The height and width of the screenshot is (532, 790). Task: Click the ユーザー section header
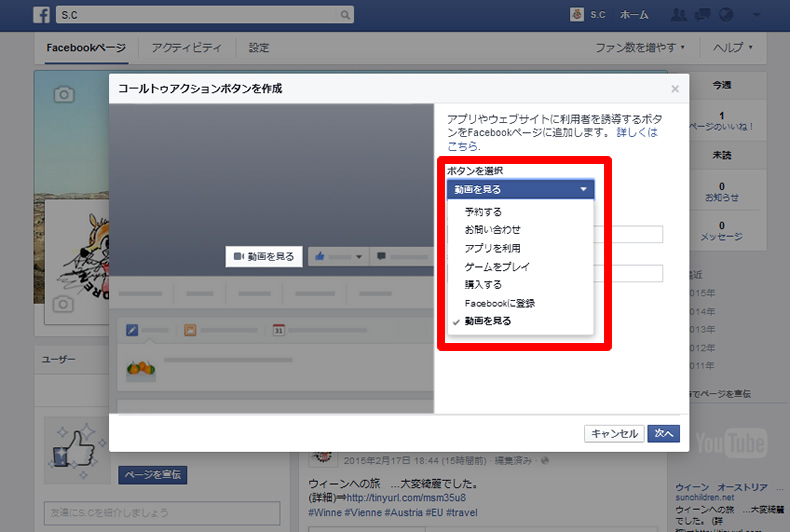point(58,359)
